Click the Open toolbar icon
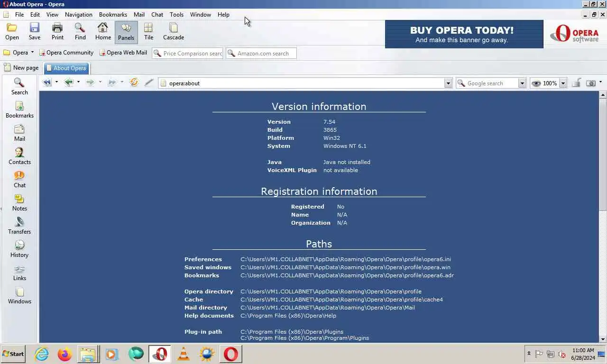 tap(12, 32)
